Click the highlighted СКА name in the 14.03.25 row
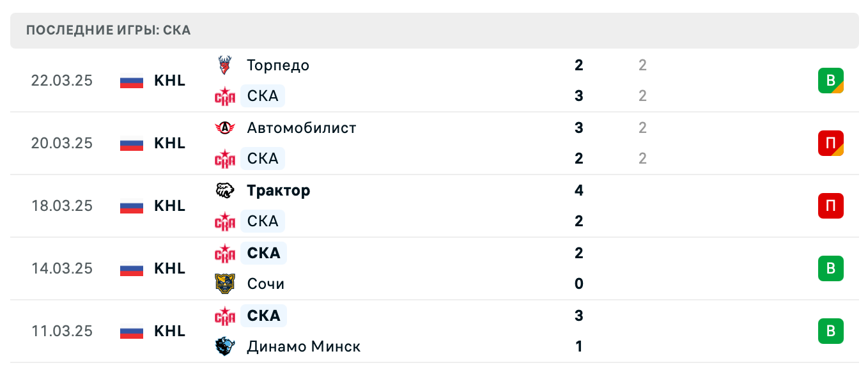Viewport: 868px width, 372px height. tap(263, 252)
